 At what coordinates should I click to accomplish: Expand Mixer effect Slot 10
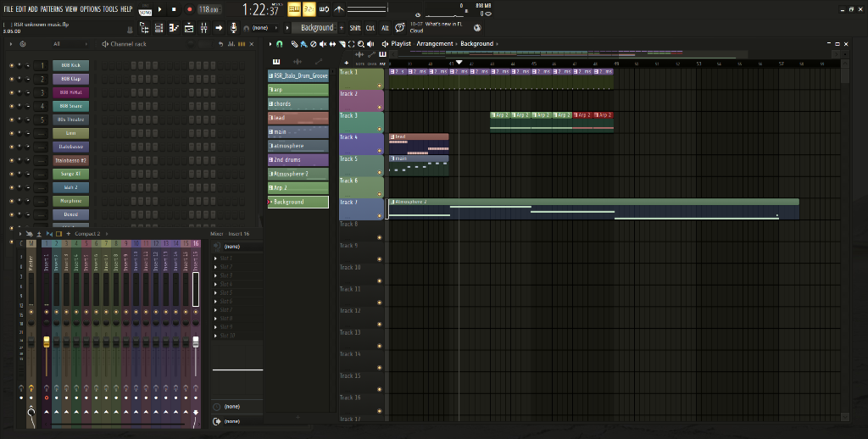pos(216,336)
